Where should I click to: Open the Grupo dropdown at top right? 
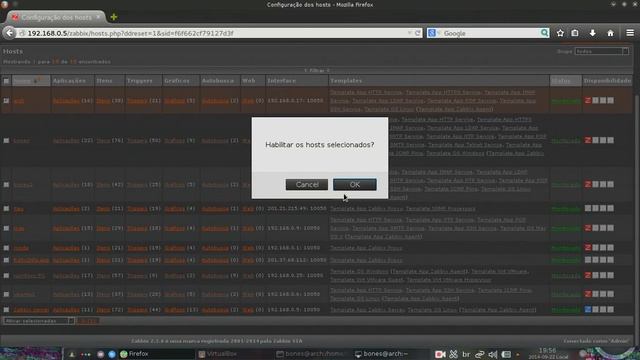(x=601, y=51)
